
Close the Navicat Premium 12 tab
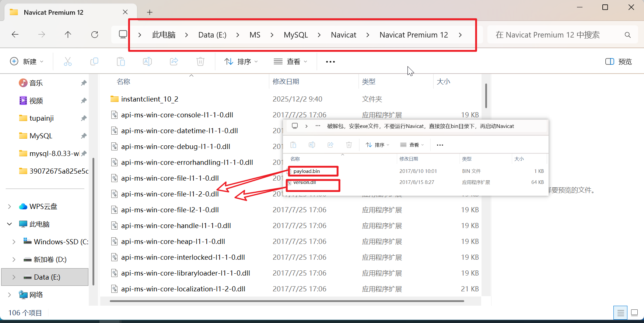[125, 12]
